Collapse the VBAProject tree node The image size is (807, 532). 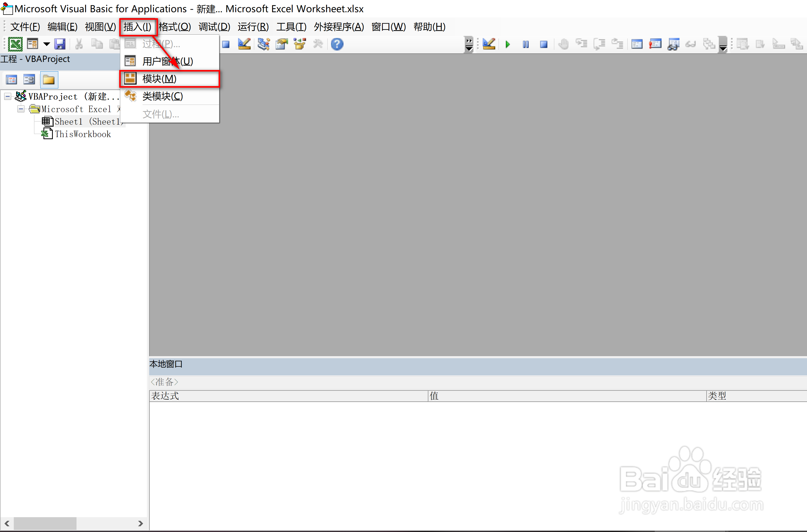click(8, 97)
